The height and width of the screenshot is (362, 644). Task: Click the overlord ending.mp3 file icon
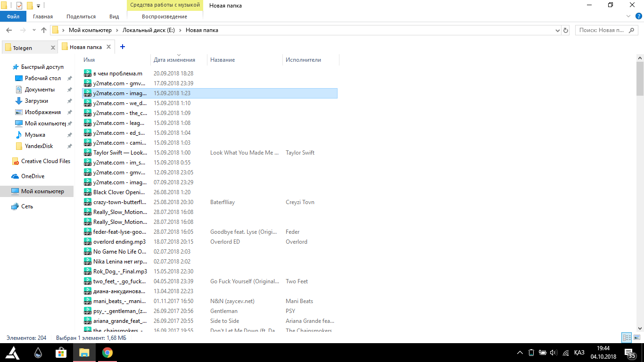pyautogui.click(x=87, y=242)
